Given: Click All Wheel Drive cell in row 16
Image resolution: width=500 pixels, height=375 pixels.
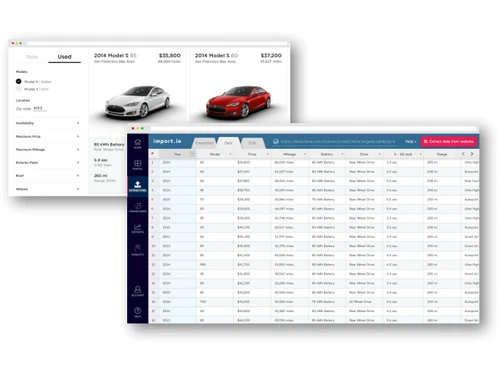Looking at the screenshot, I should [x=360, y=302].
